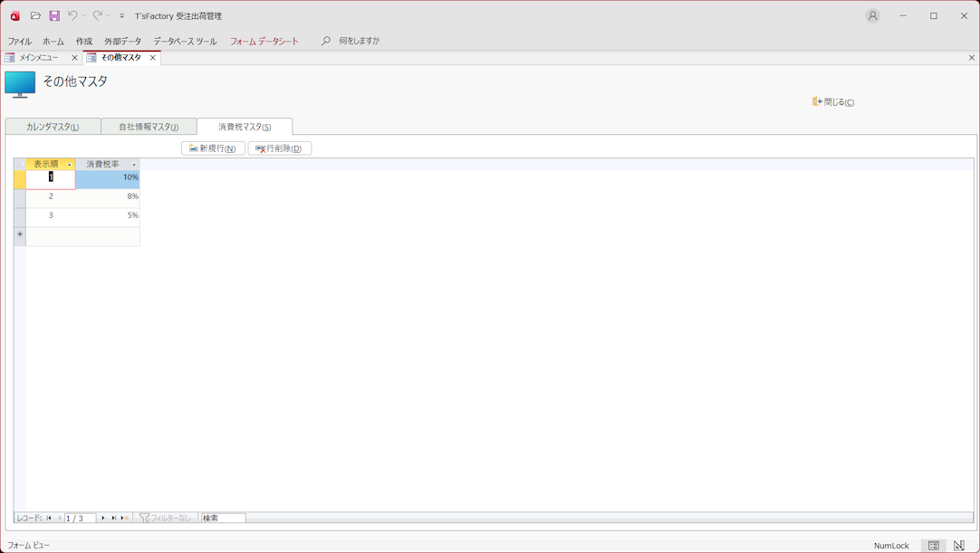
Task: Click the Save icon in Quick Access Toolbar
Action: pyautogui.click(x=54, y=16)
